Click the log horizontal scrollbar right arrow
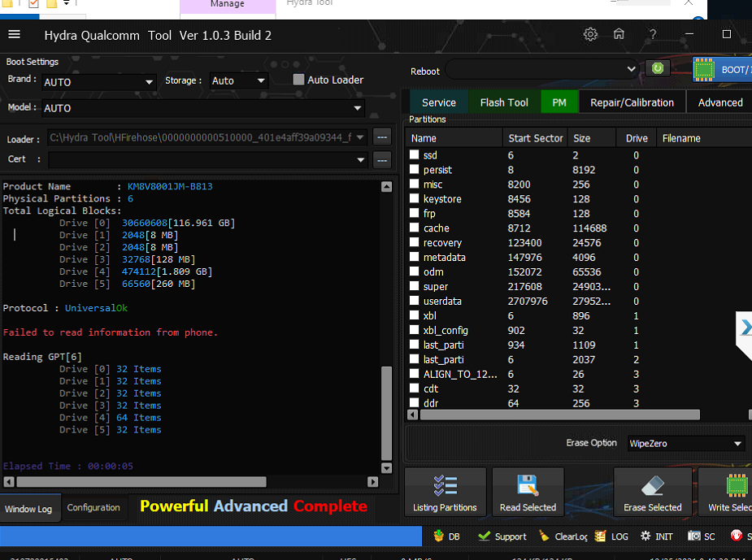Viewport: 752px width, 560px height. pos(372,482)
